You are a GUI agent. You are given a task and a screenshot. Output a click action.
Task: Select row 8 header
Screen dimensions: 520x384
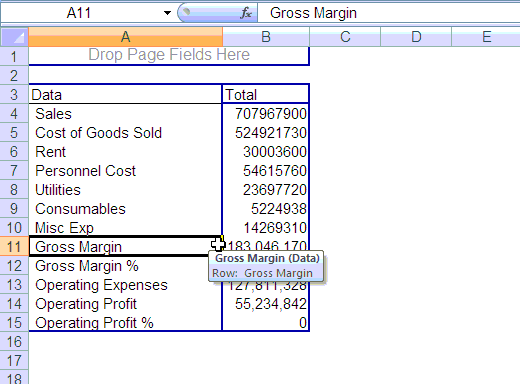tap(14, 189)
